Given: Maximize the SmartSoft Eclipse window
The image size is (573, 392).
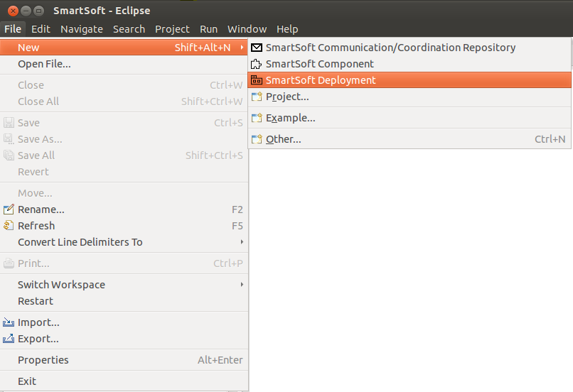Looking at the screenshot, I should [38, 11].
